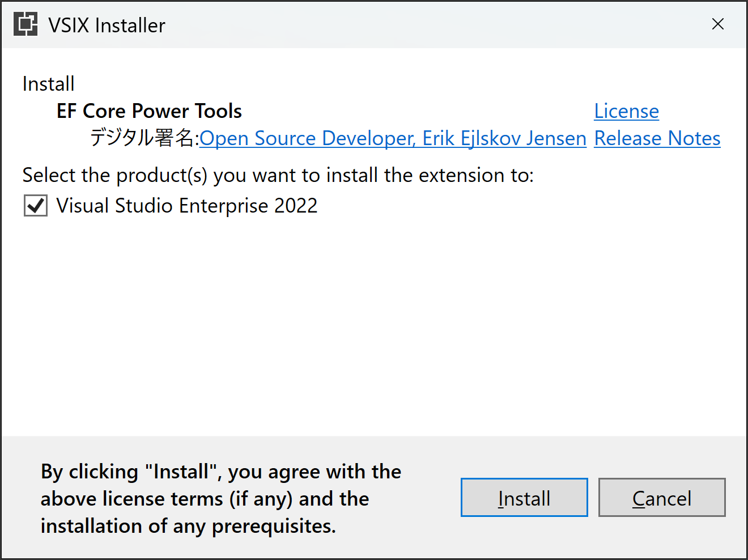Close the VSIX Installer window
Screen dimensions: 748x560
pos(718,24)
